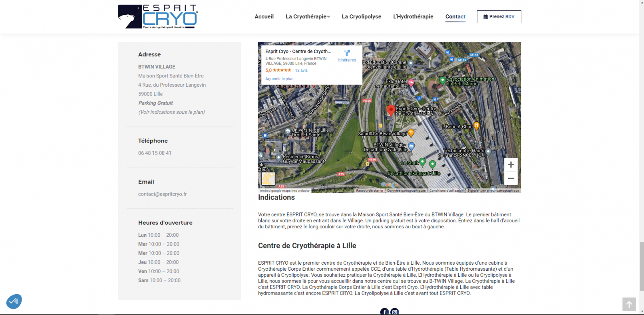Open the L'Hydrothérapie menu item
This screenshot has height=315, width=644.
(x=413, y=17)
